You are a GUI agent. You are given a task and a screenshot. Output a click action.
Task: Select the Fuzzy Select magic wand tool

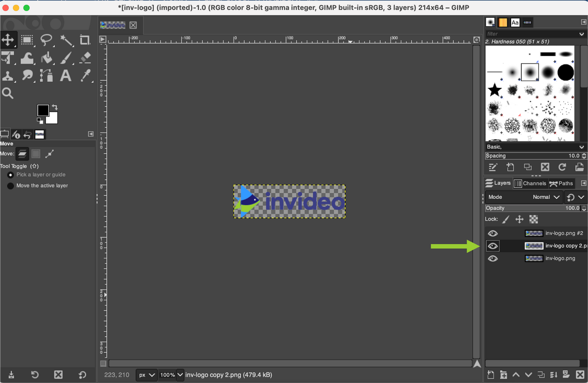click(66, 40)
